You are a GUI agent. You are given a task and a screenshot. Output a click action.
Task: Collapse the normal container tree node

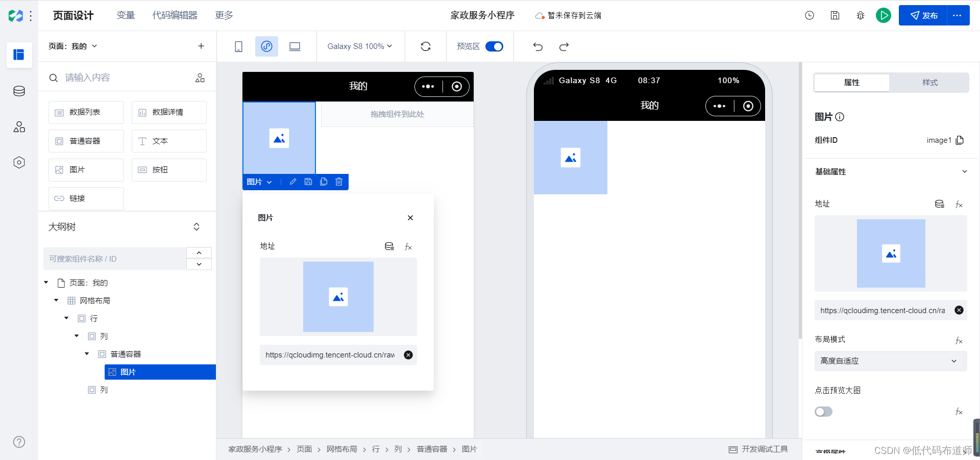[x=87, y=354]
